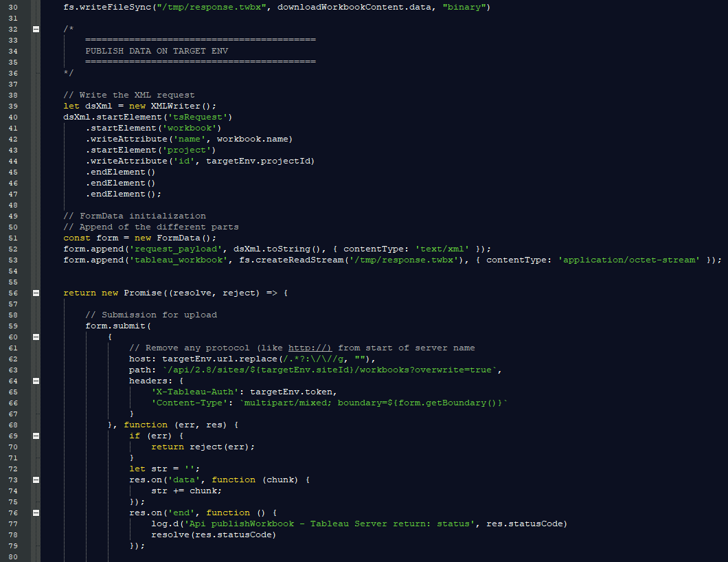
Task: Collapse the res.on('end') fold at line 76
Action: click(36, 513)
